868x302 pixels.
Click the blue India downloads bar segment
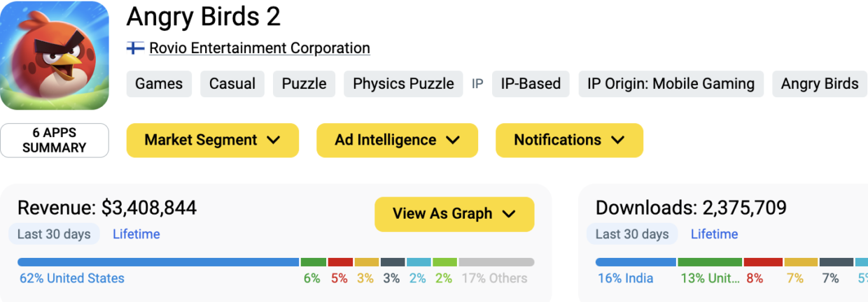(636, 262)
